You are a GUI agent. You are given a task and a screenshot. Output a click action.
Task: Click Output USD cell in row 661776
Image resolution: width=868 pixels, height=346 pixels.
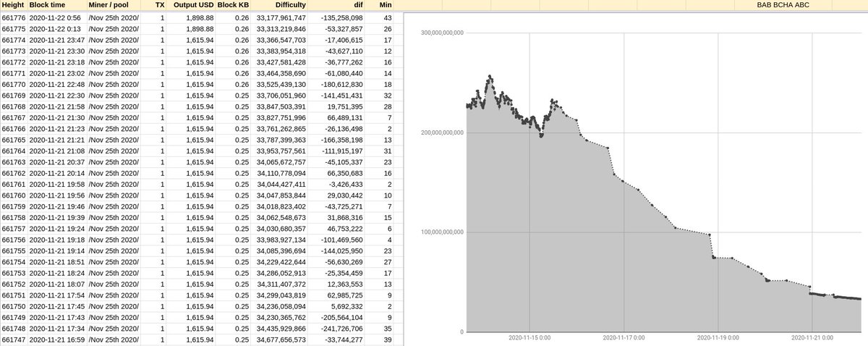pos(192,17)
